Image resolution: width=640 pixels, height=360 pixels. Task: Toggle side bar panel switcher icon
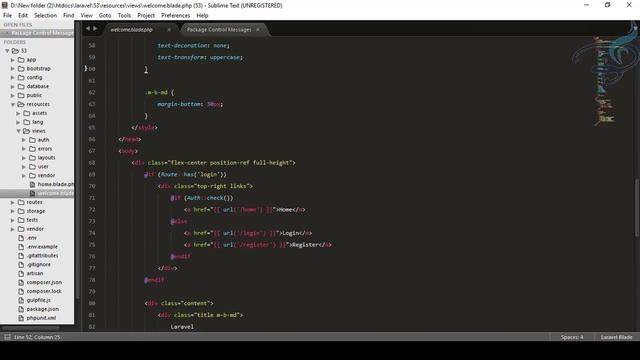coord(7,337)
